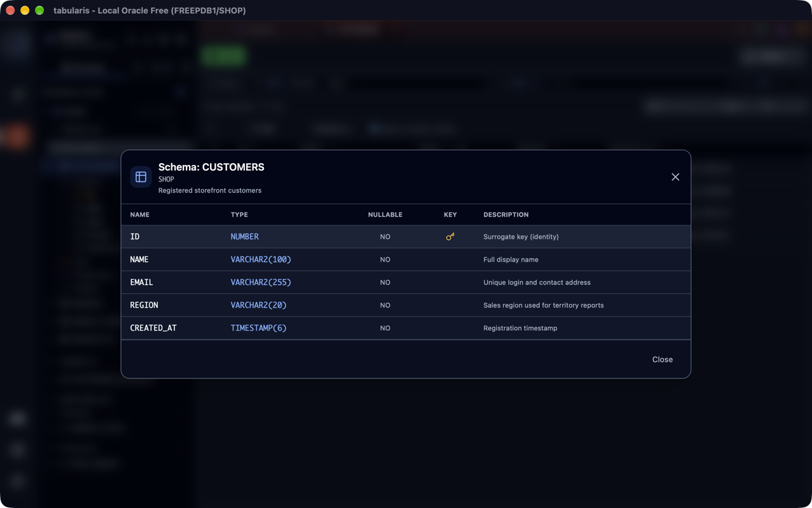Click the DESCRIPTION column header
Viewport: 812px width, 508px height.
(506, 215)
